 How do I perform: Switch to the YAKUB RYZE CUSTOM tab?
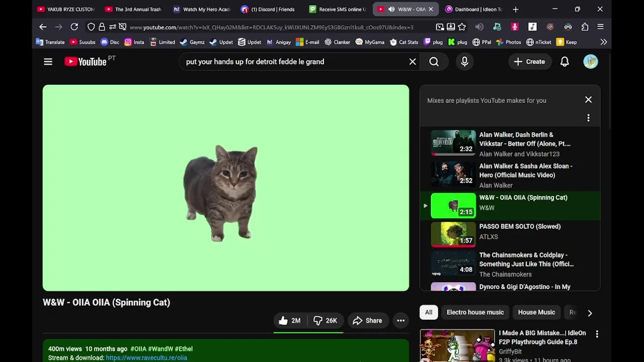point(65,9)
